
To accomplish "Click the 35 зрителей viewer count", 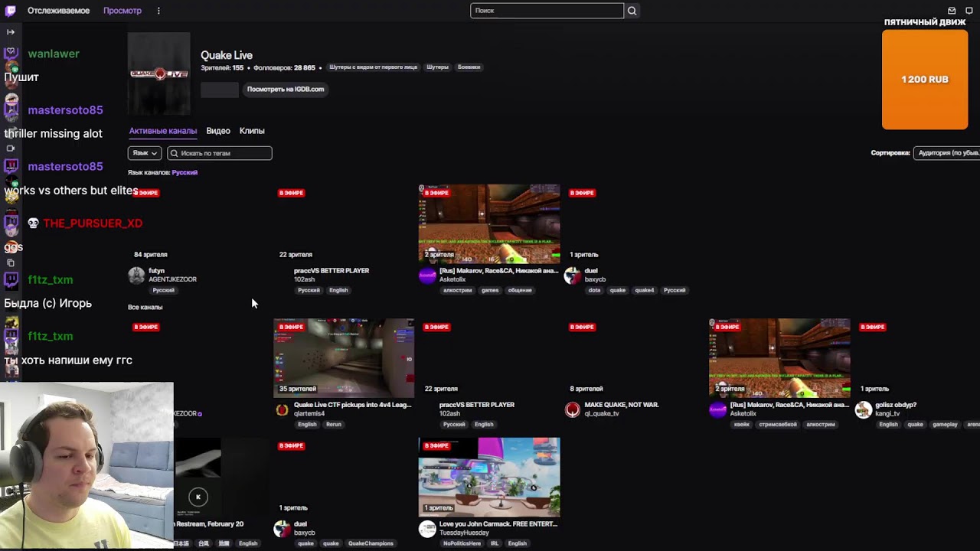I will coord(297,390).
